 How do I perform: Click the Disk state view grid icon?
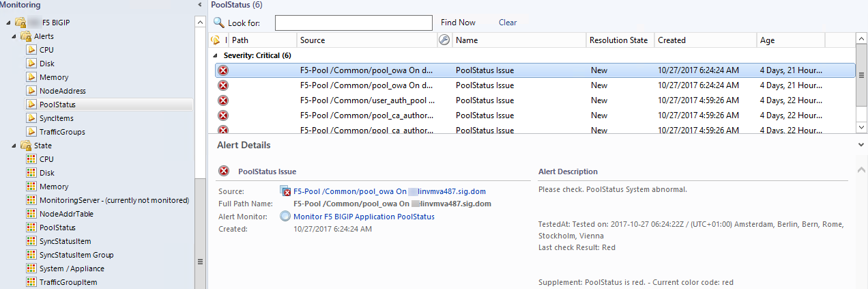(31, 173)
